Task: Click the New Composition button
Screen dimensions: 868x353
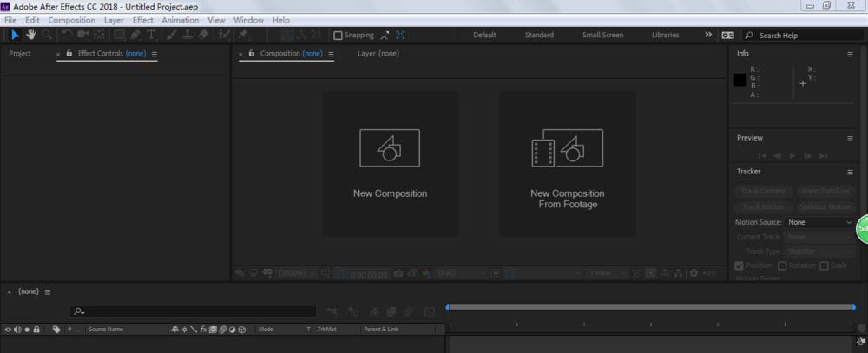Action: tap(391, 164)
